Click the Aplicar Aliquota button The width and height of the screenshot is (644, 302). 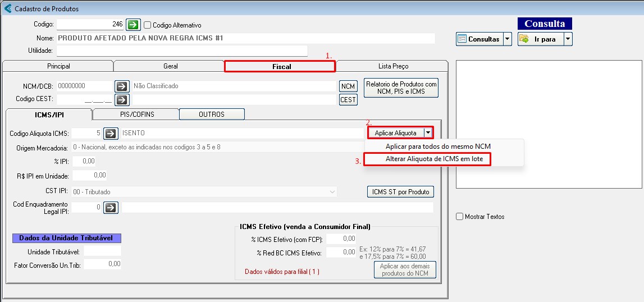pyautogui.click(x=395, y=132)
